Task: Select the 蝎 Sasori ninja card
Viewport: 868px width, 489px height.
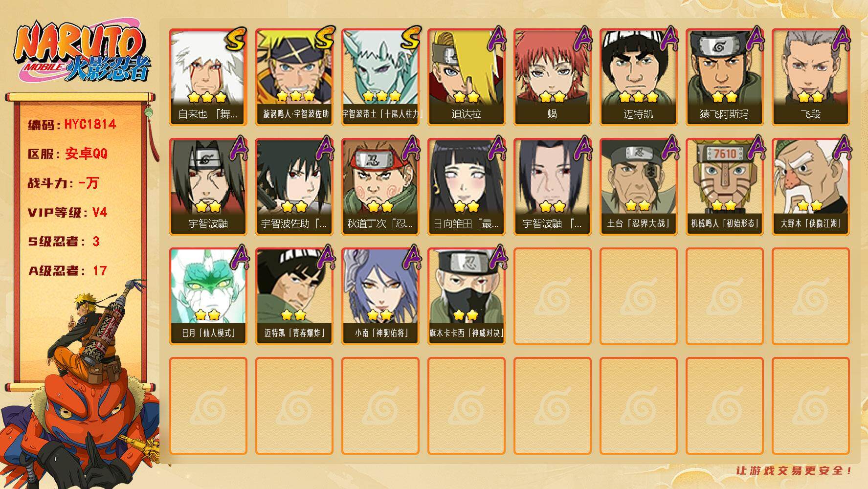Action: [x=552, y=77]
